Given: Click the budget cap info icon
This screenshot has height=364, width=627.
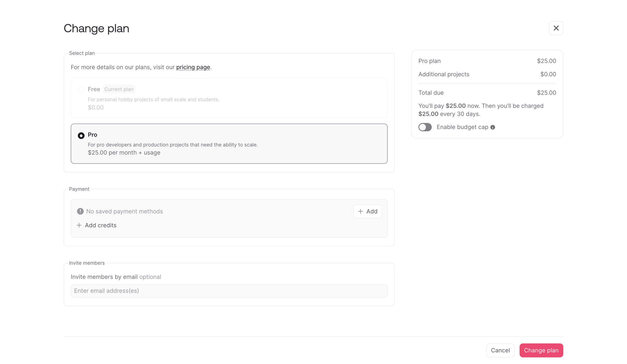Looking at the screenshot, I should pyautogui.click(x=493, y=127).
